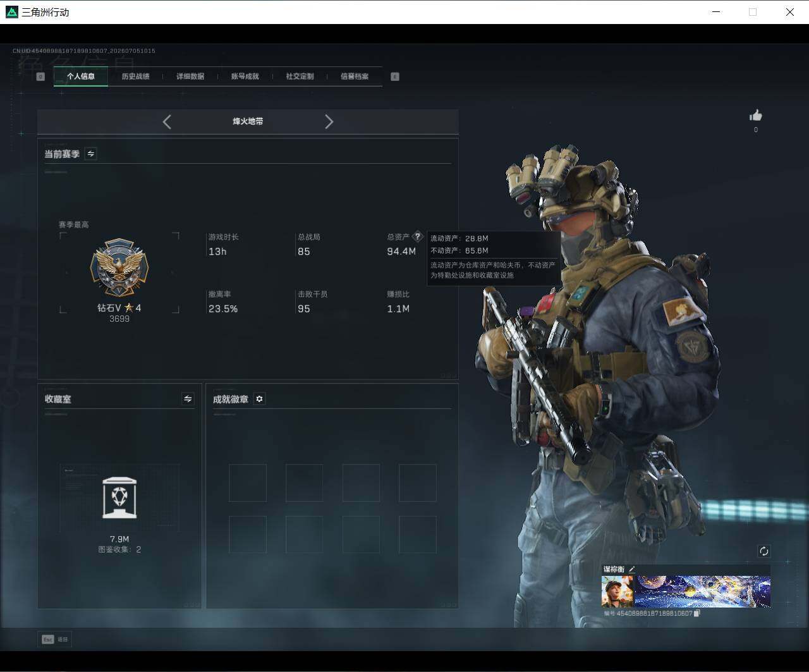The image size is (809, 672).
Task: Click the refresh icon above player card
Action: pyautogui.click(x=763, y=551)
